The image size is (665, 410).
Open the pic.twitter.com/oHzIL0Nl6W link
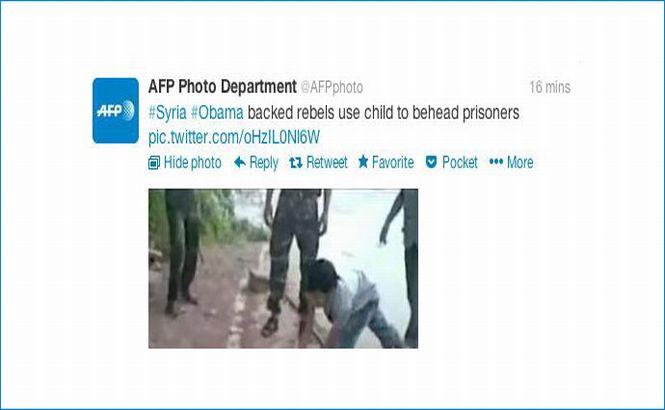(234, 137)
